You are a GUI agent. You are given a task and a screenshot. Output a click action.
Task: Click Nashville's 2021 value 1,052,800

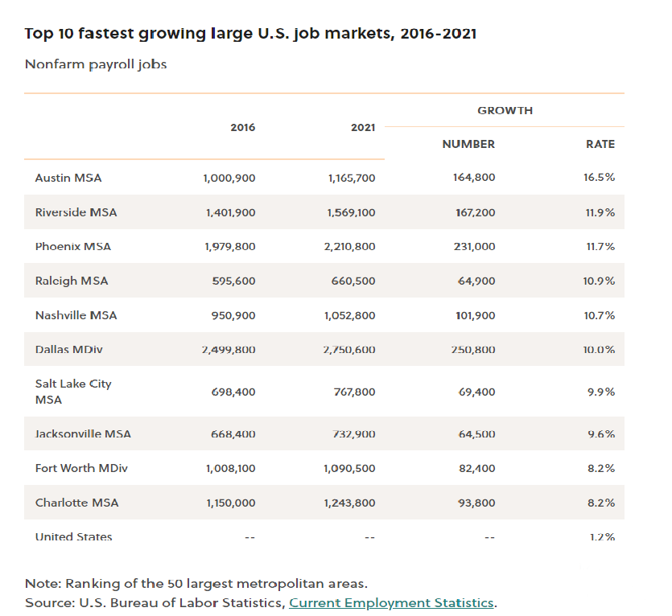click(x=350, y=316)
